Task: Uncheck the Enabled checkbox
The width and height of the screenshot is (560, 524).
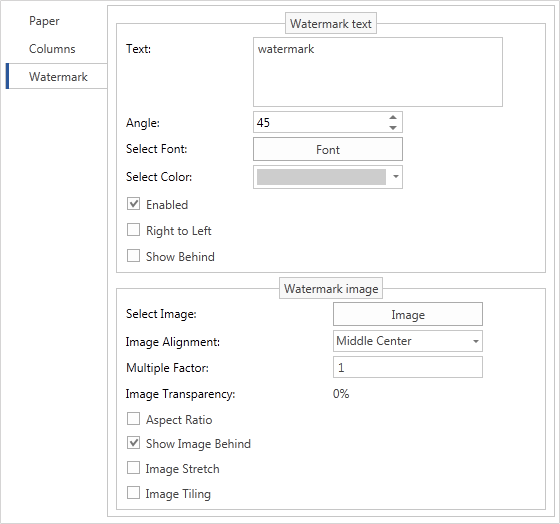Action: 133,204
